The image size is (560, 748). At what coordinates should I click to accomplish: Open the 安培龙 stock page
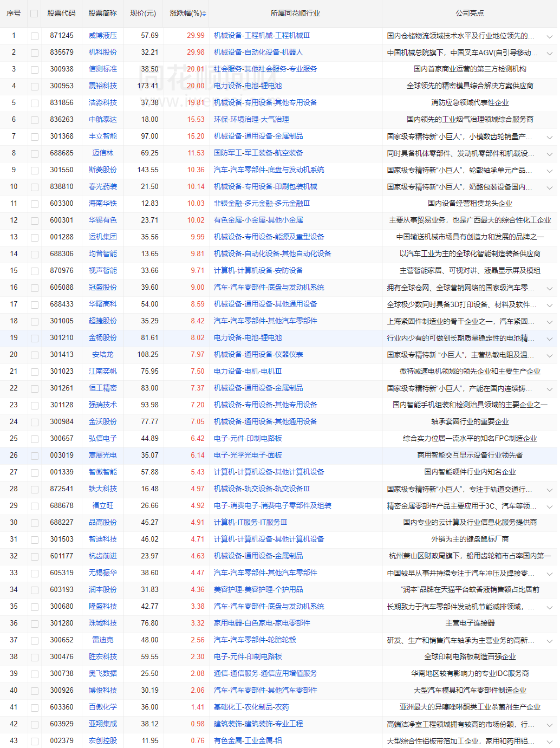click(103, 354)
